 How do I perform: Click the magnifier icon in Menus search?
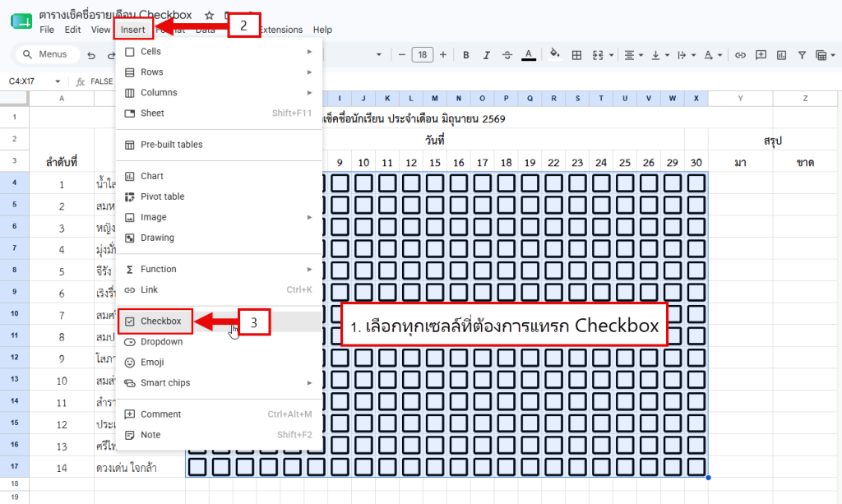27,54
